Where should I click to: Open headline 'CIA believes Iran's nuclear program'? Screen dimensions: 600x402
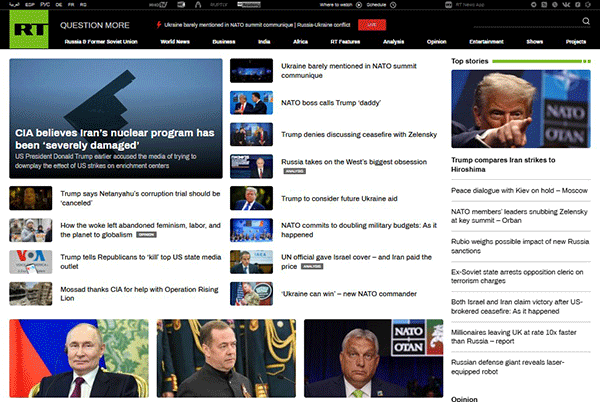tap(115, 139)
